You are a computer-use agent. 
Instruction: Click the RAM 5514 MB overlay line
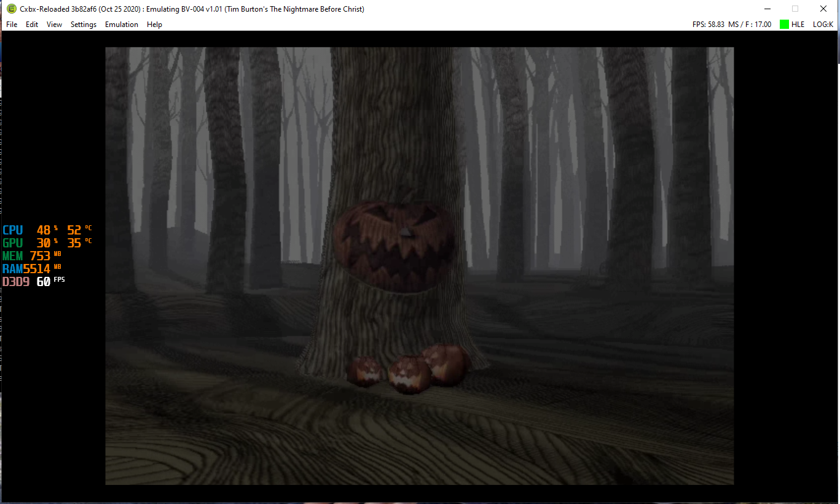tap(32, 269)
